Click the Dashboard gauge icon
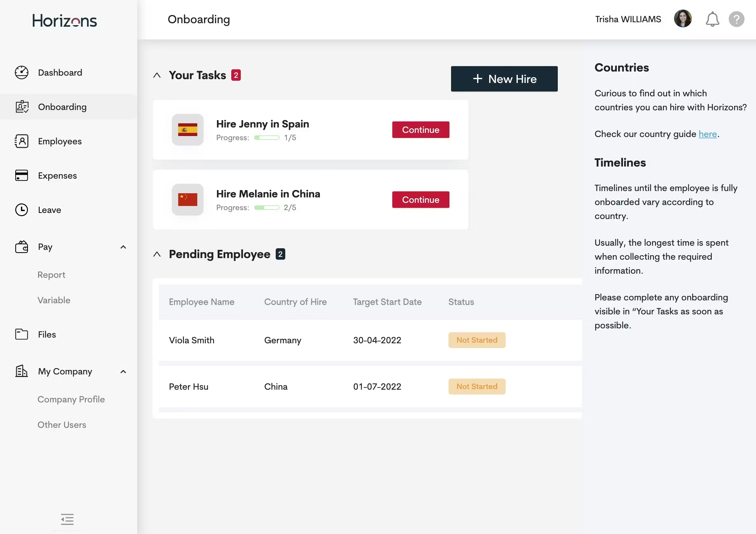The width and height of the screenshot is (756, 534). [21, 72]
